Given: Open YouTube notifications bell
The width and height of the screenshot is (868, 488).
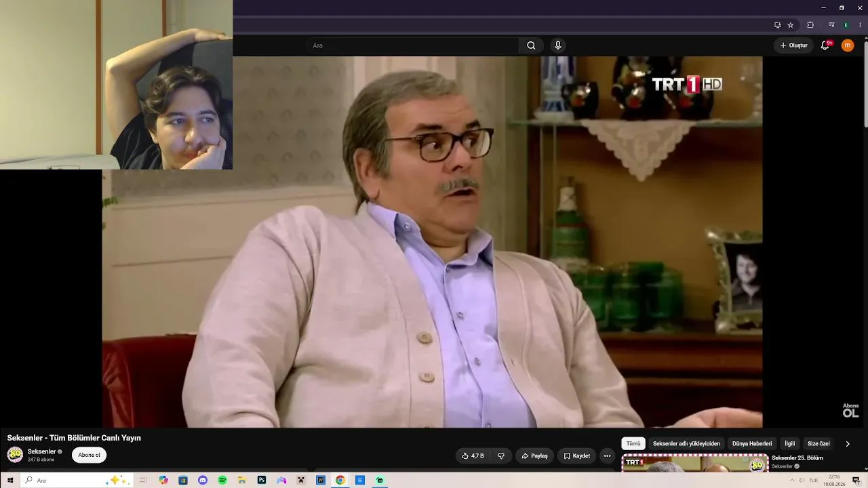Looking at the screenshot, I should coord(825,45).
